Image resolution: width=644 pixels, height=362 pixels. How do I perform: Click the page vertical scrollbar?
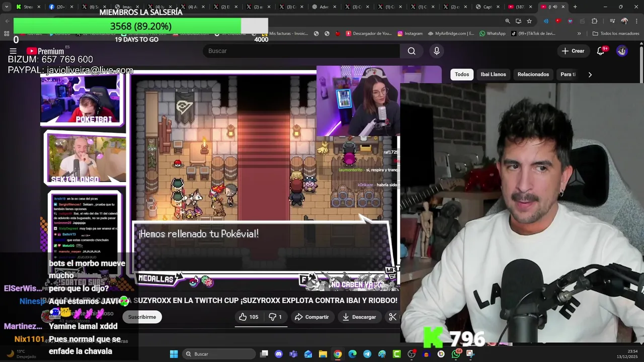pyautogui.click(x=641, y=65)
